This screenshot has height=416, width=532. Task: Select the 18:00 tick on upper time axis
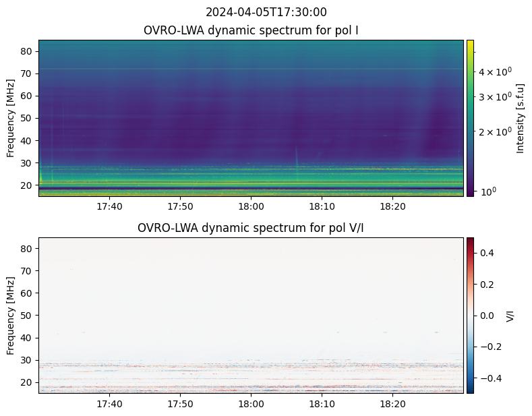pyautogui.click(x=251, y=206)
